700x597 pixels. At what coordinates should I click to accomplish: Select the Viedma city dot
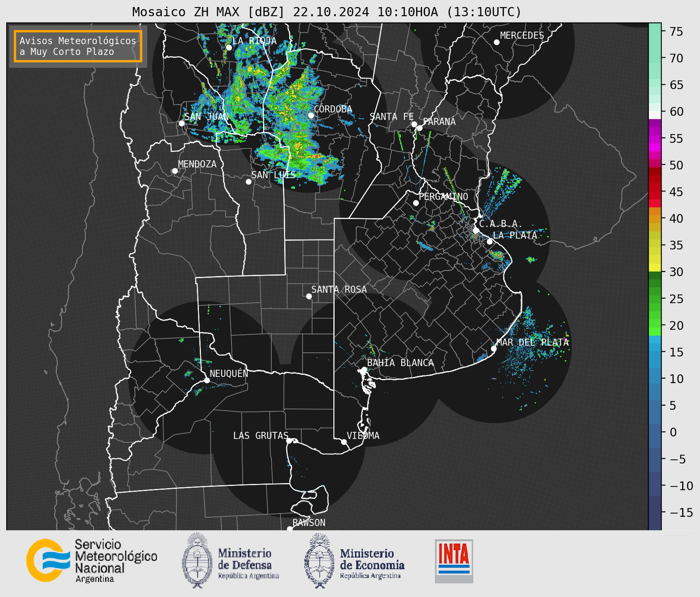click(344, 442)
